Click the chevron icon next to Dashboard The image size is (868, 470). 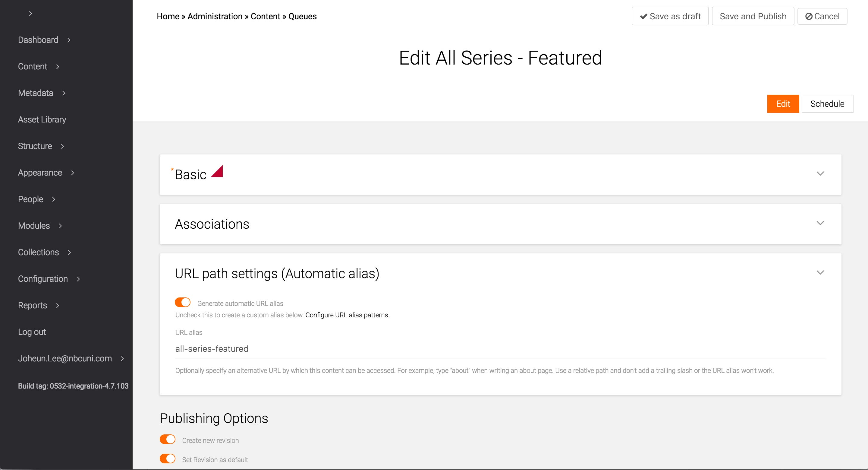[69, 40]
